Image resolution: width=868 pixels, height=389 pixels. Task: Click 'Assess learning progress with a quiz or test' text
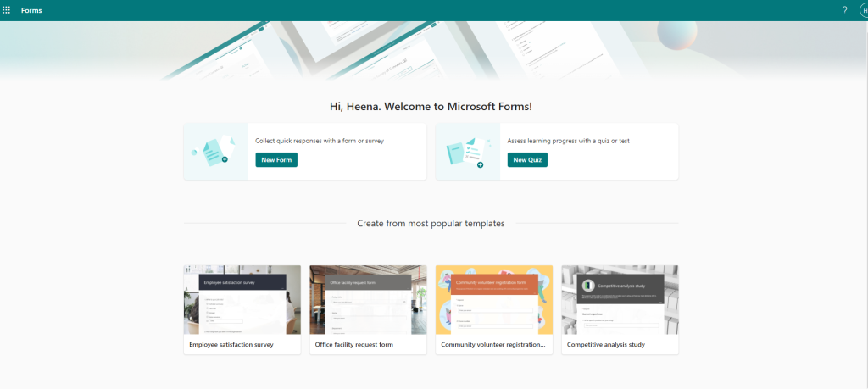point(568,141)
